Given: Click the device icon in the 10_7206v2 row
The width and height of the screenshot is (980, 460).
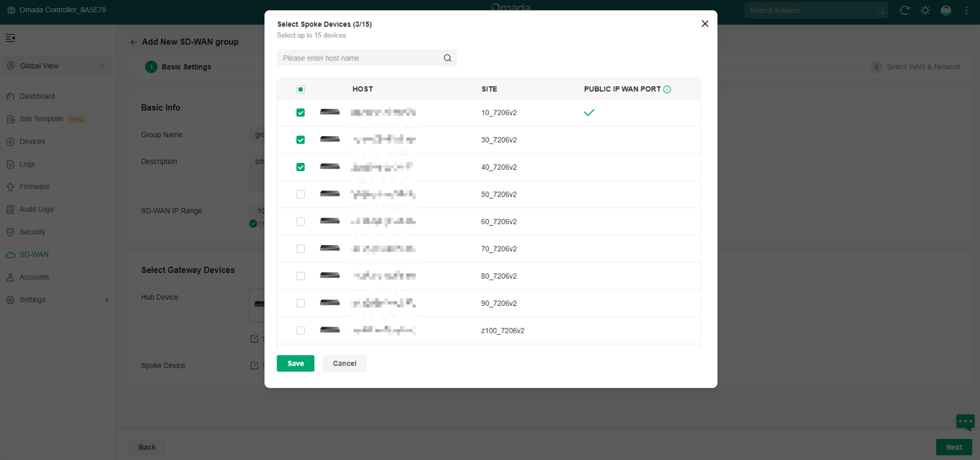Looking at the screenshot, I should (x=329, y=112).
